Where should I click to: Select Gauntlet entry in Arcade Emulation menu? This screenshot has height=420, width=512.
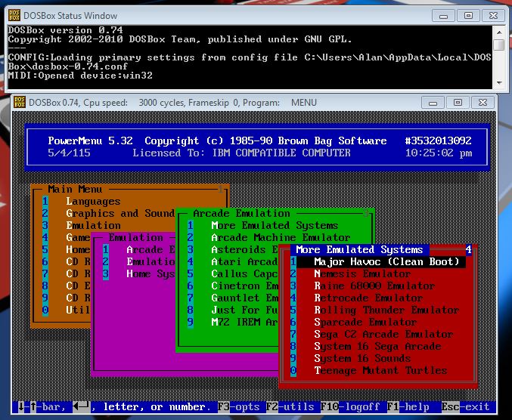[x=244, y=298]
